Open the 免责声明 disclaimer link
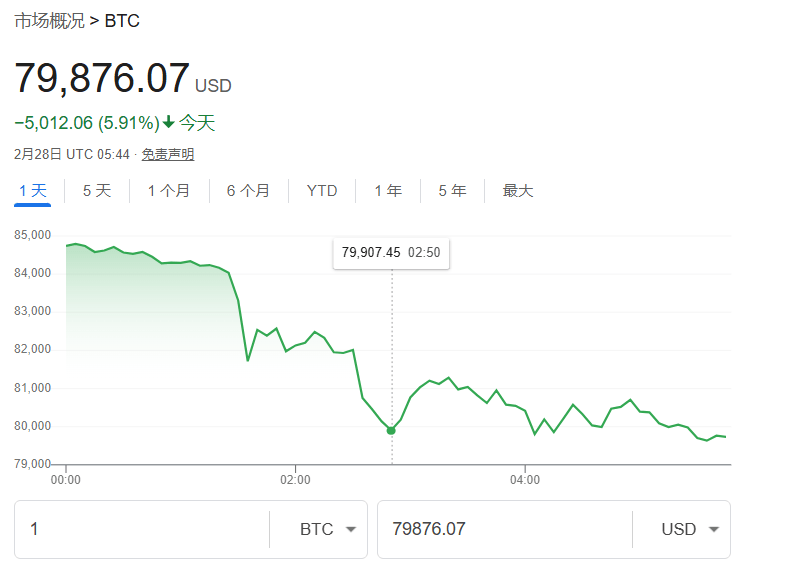Image resolution: width=790 pixels, height=566 pixels. (167, 154)
